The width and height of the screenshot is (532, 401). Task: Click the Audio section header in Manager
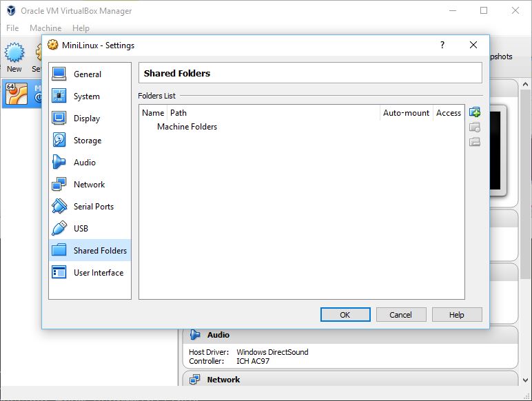coord(350,335)
